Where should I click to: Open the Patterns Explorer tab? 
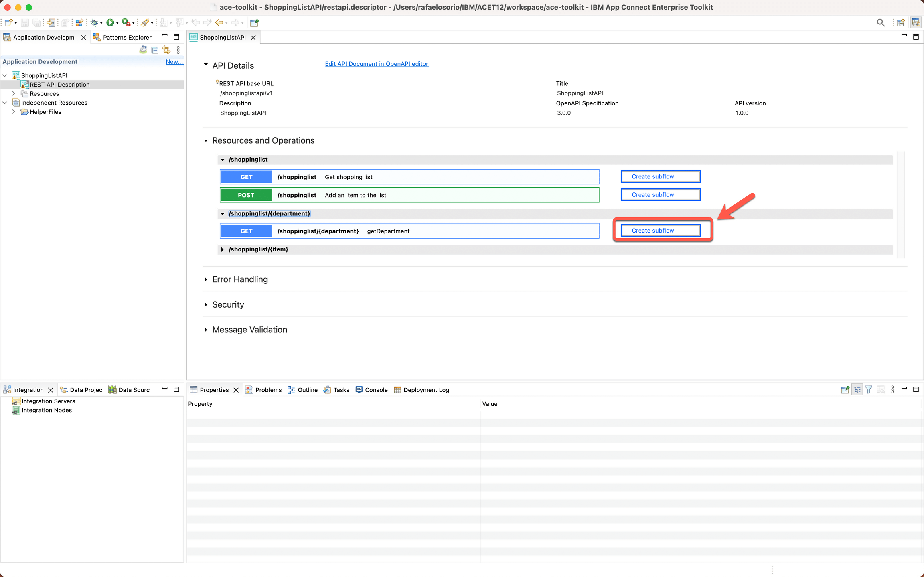pyautogui.click(x=122, y=38)
